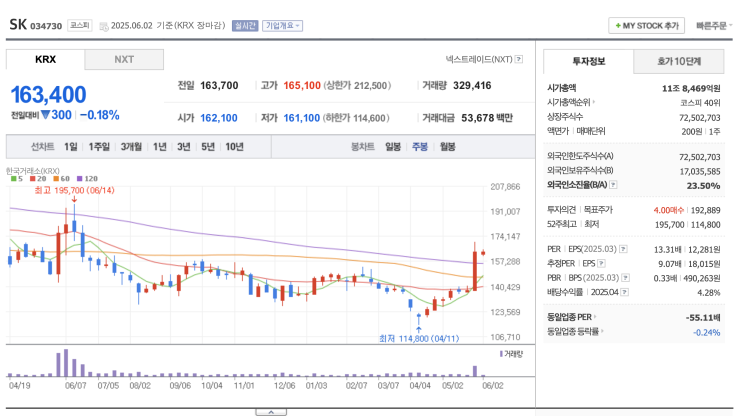Click the 시가총액 value 11조 8,469억원
The image size is (743, 416).
pyautogui.click(x=691, y=88)
